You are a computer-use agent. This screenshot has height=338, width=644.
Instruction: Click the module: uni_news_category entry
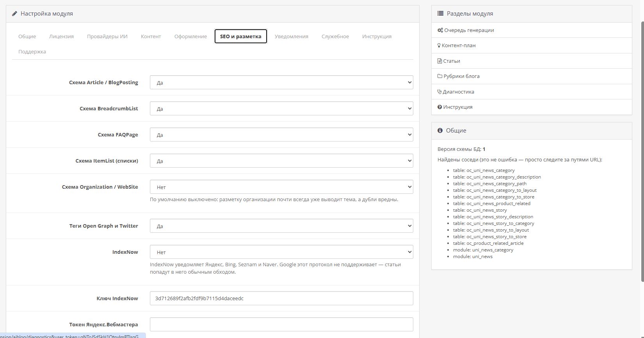(x=483, y=250)
